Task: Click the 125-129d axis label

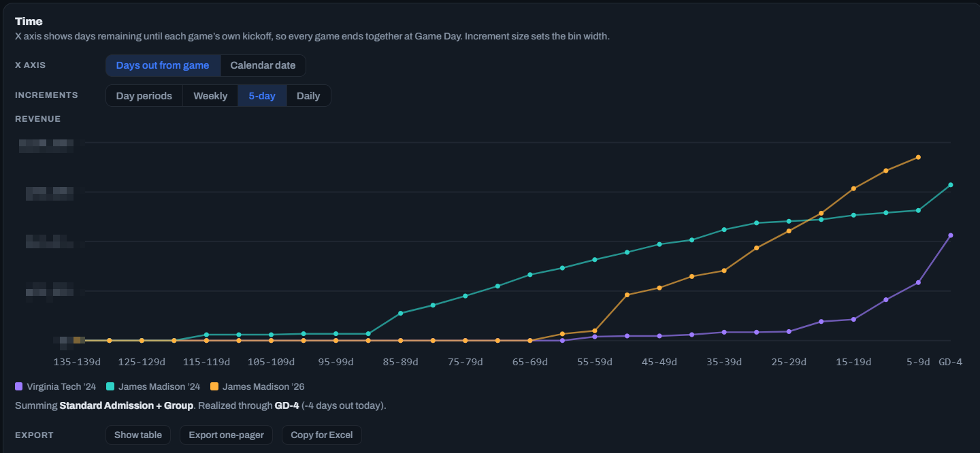Action: pyautogui.click(x=142, y=362)
